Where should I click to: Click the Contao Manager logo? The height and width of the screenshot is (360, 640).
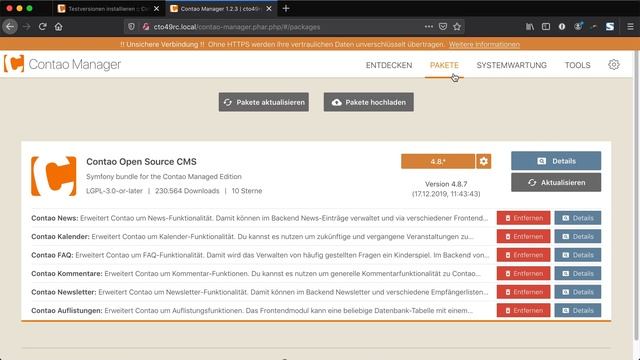(x=63, y=64)
